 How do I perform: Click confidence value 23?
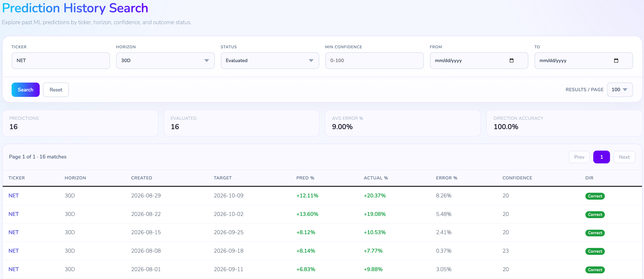pos(506,251)
